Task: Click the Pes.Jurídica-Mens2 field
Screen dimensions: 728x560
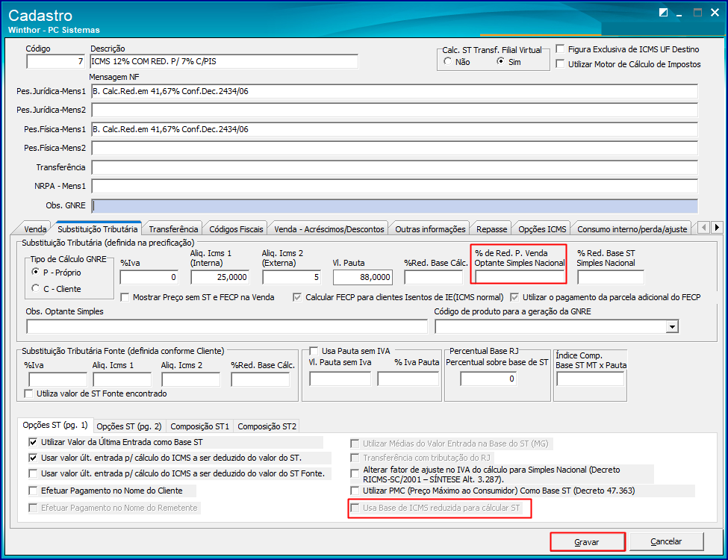Action: (395, 110)
